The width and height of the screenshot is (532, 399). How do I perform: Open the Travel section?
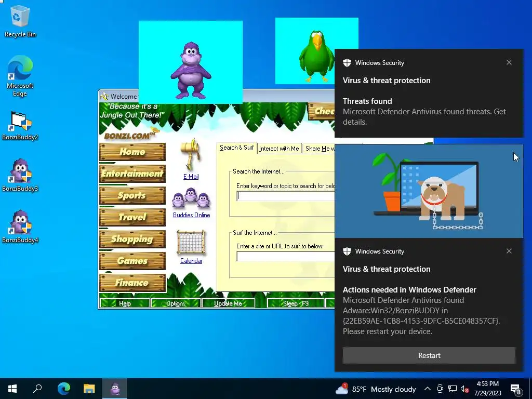tap(132, 217)
